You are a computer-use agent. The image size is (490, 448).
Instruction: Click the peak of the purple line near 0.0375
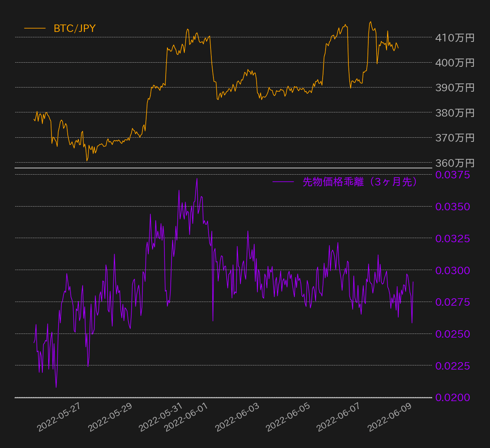[x=196, y=179]
